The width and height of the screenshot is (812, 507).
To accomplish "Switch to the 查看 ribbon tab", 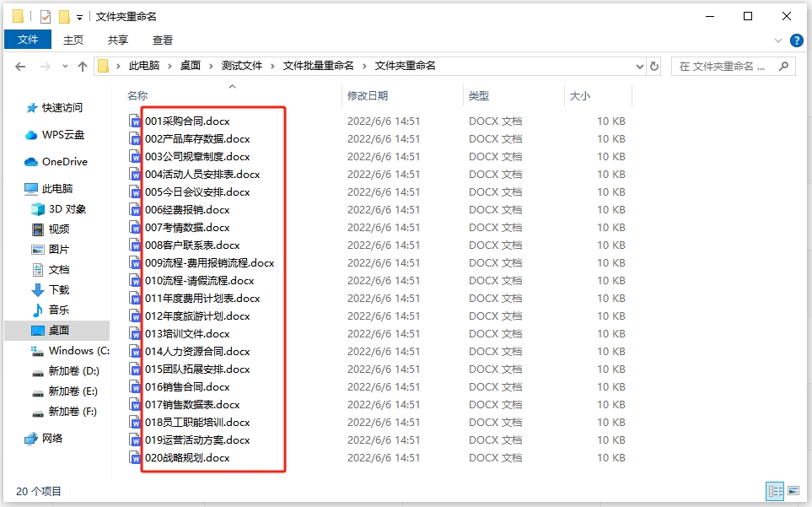I will (163, 40).
